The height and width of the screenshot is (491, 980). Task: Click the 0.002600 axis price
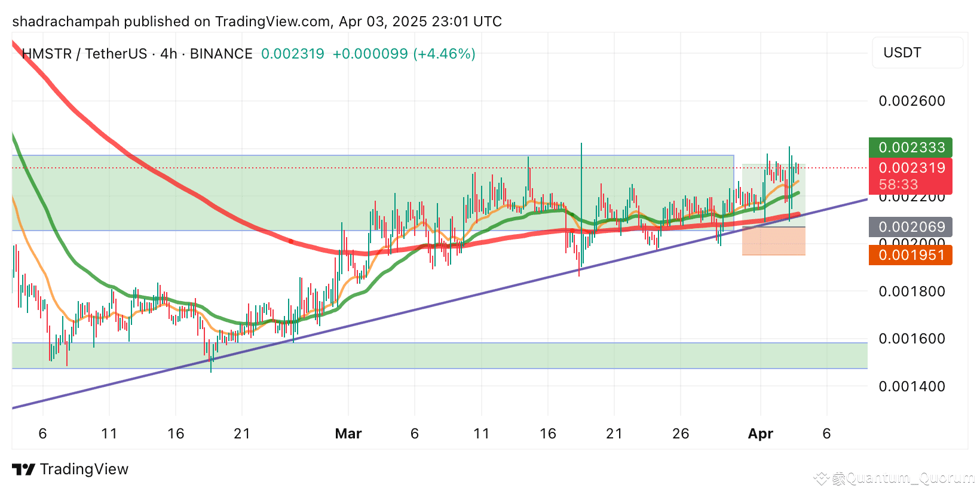pos(912,101)
